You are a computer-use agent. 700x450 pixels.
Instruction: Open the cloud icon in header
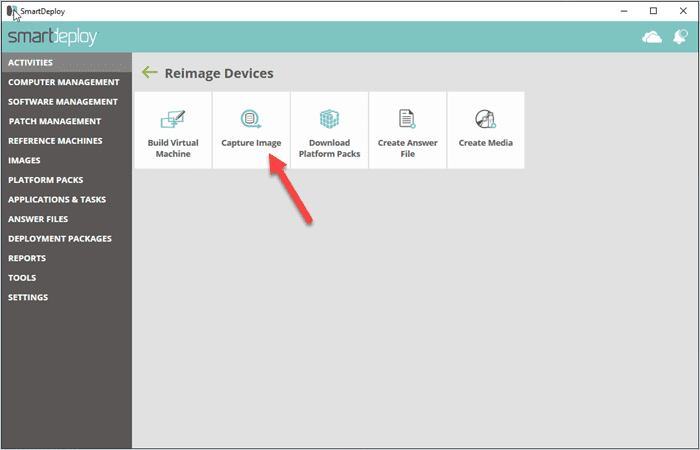pos(652,37)
